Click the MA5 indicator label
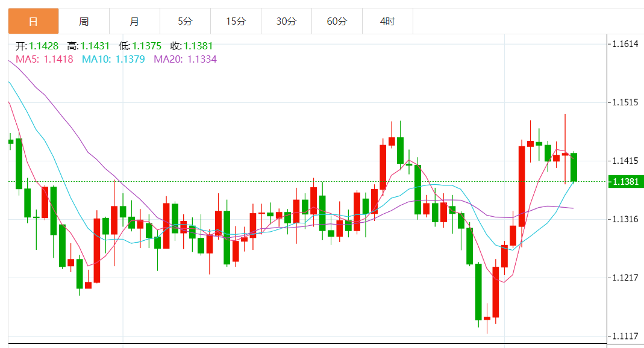Image resolution: width=644 pixels, height=348 pixels. [x=44, y=59]
